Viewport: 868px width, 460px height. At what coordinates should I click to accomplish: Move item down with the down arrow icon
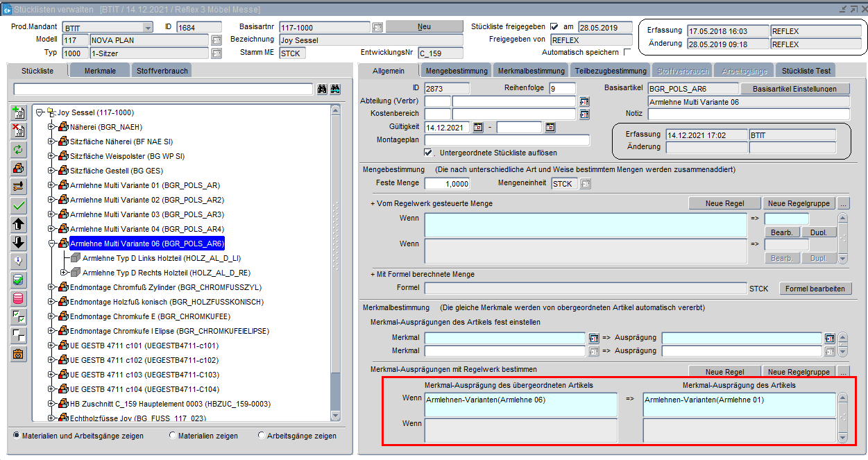(19, 243)
